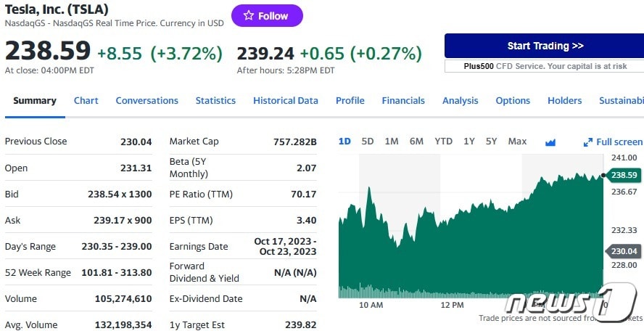Click Start Trading banner button
The image size is (644, 331).
coord(545,46)
